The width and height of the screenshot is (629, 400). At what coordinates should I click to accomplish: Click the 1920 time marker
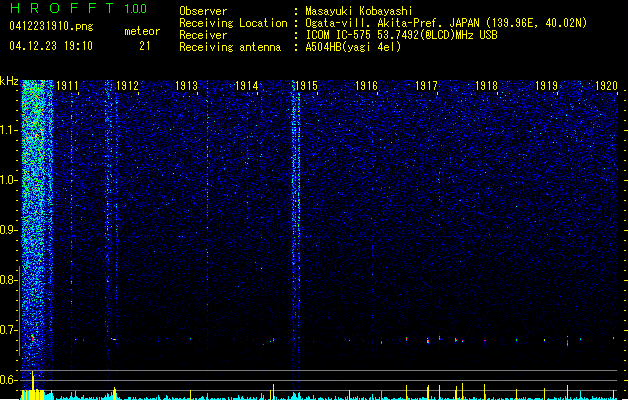606,86
